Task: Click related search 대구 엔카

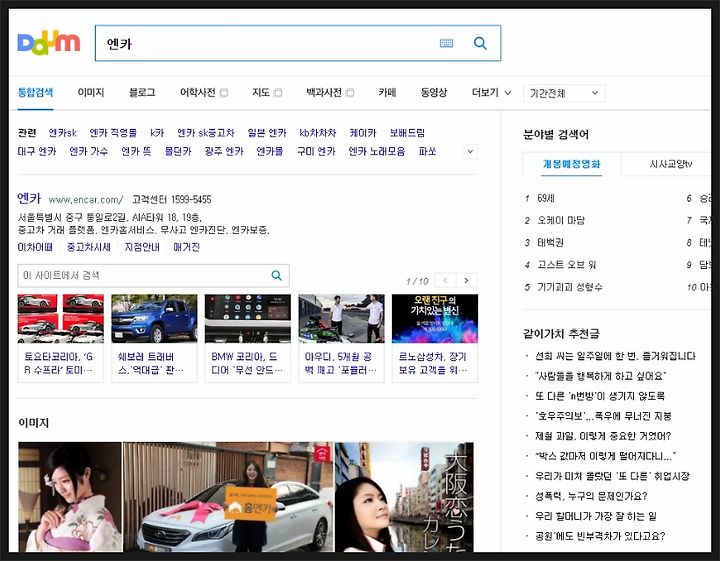Action: (37, 151)
